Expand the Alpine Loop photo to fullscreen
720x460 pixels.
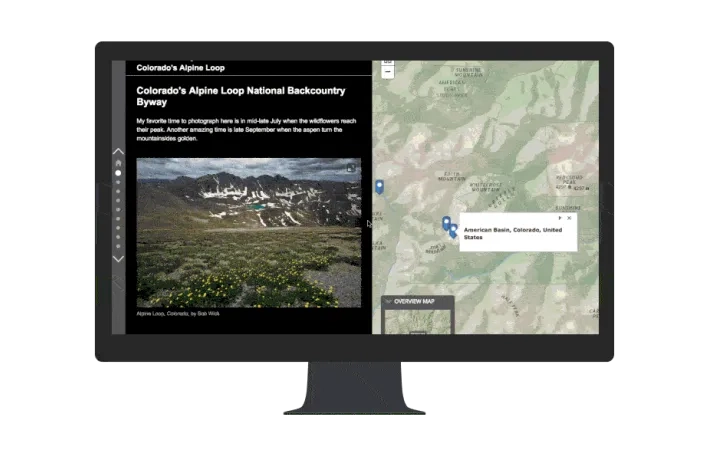click(351, 168)
